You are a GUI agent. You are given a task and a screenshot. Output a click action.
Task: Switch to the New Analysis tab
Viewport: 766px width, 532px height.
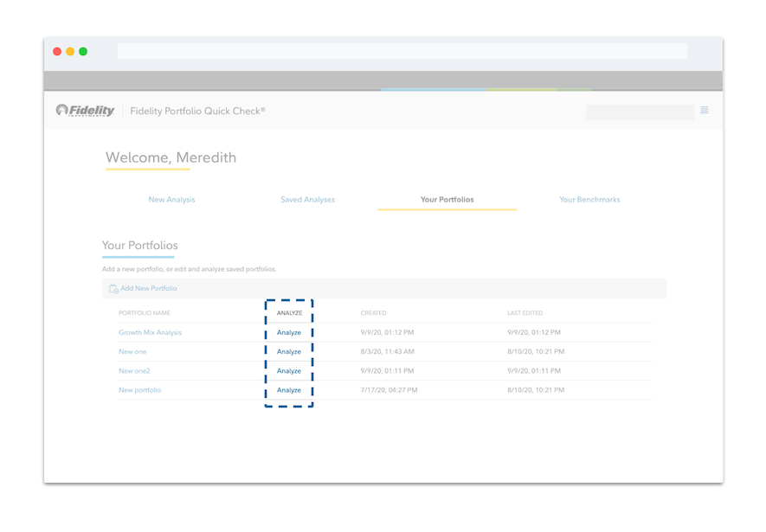click(171, 200)
